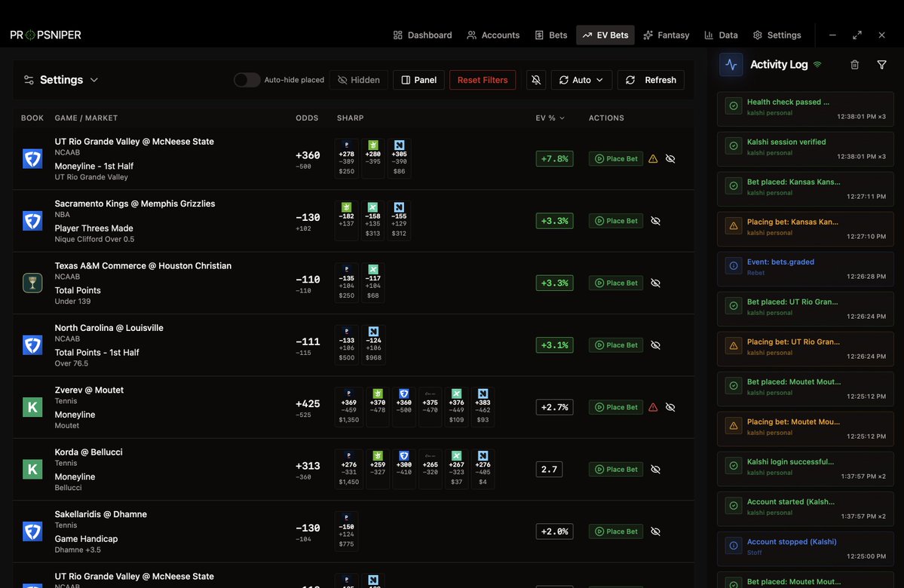Hide the Sakellaridis @ Dhamne row
The width and height of the screenshot is (904, 588).
(x=655, y=532)
